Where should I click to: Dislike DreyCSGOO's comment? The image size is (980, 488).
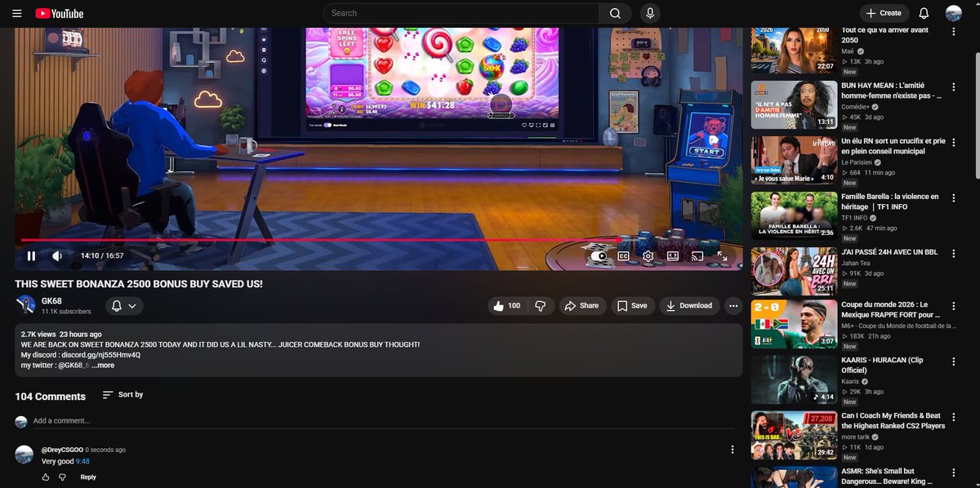click(x=63, y=477)
